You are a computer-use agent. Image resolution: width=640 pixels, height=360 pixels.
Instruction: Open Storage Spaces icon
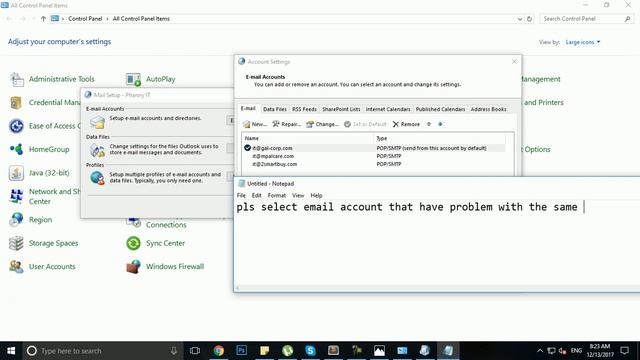[16, 243]
